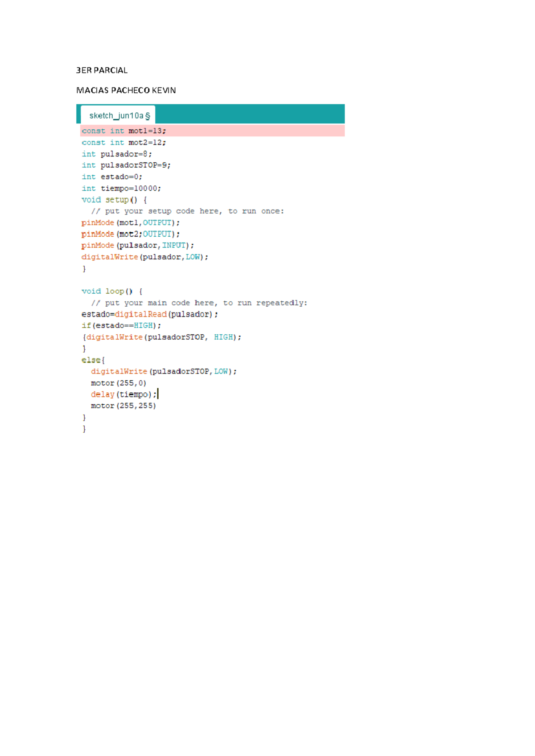Click pinMode(mot1,OUTPUT) statement
This screenshot has height=756, width=535.
131,223
